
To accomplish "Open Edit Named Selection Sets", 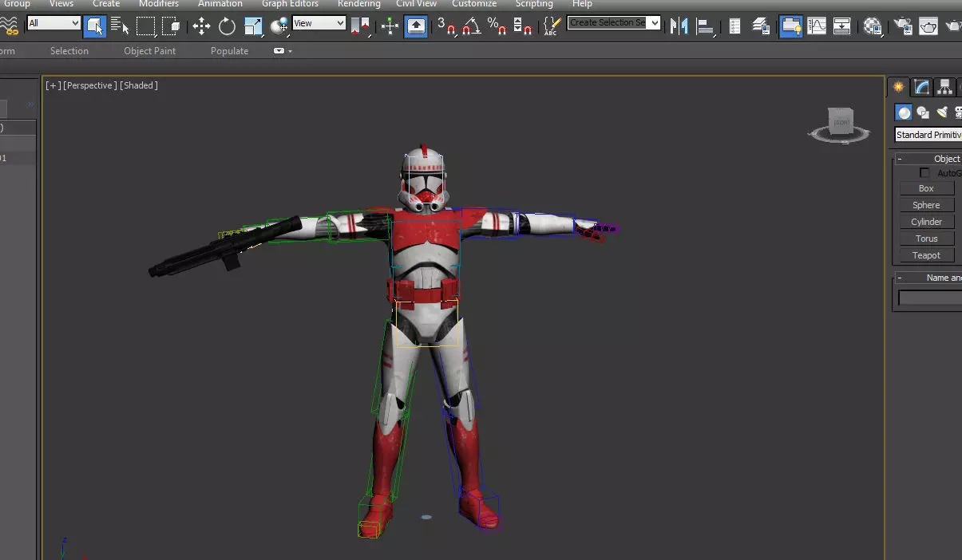I will pos(551,26).
